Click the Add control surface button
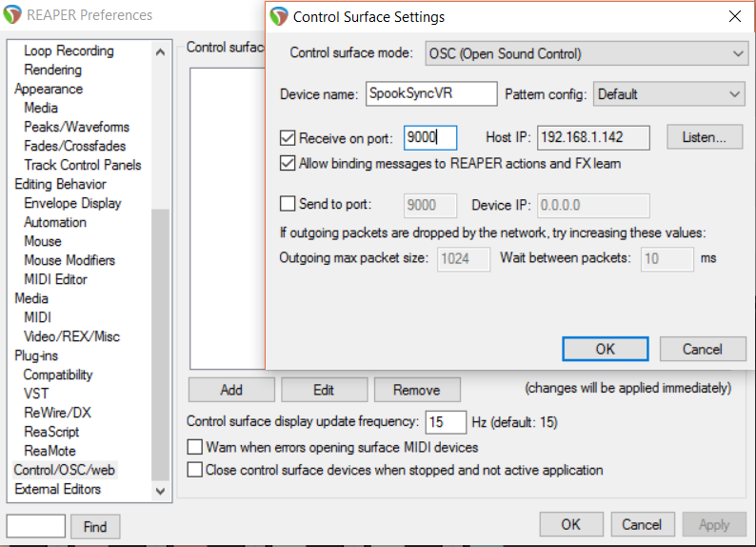 (x=231, y=390)
